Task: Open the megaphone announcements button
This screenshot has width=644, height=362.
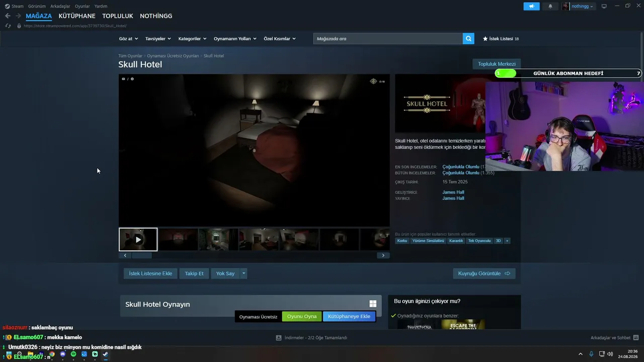Action: pyautogui.click(x=531, y=6)
